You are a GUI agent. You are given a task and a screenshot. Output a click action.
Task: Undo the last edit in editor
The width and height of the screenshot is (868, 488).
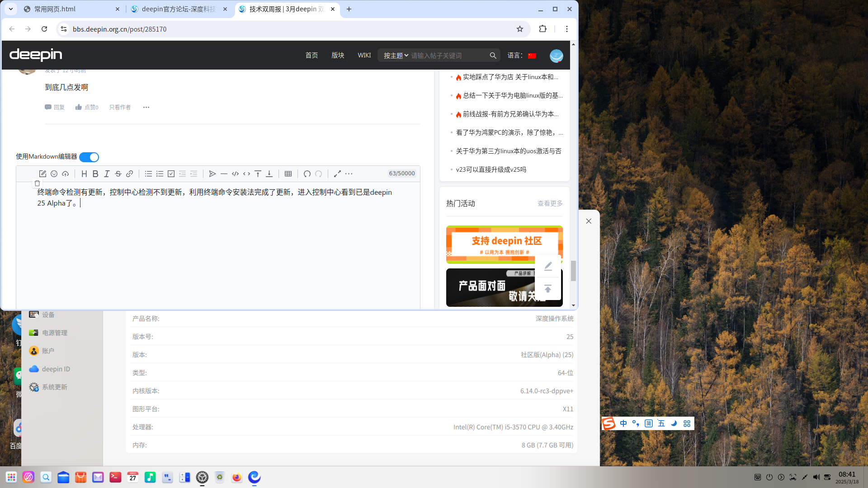pyautogui.click(x=307, y=174)
